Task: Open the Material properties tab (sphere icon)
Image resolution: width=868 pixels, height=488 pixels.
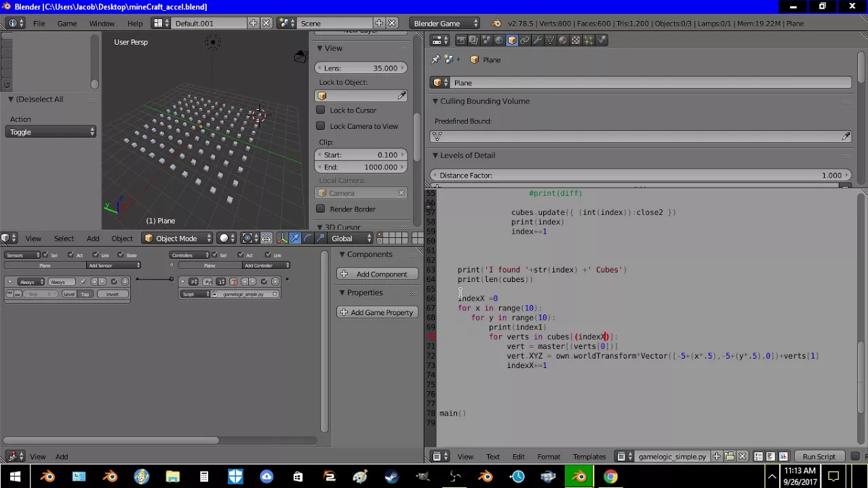Action: point(563,40)
